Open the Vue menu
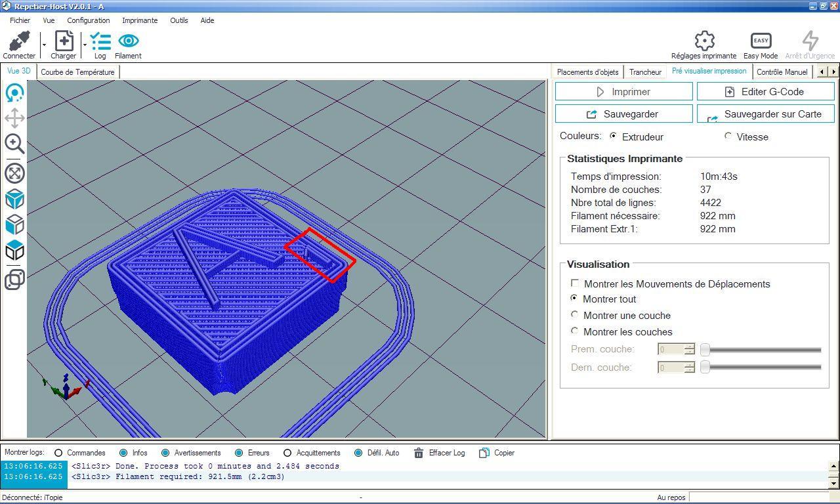Screen dimensions: 840x504 tap(49, 20)
